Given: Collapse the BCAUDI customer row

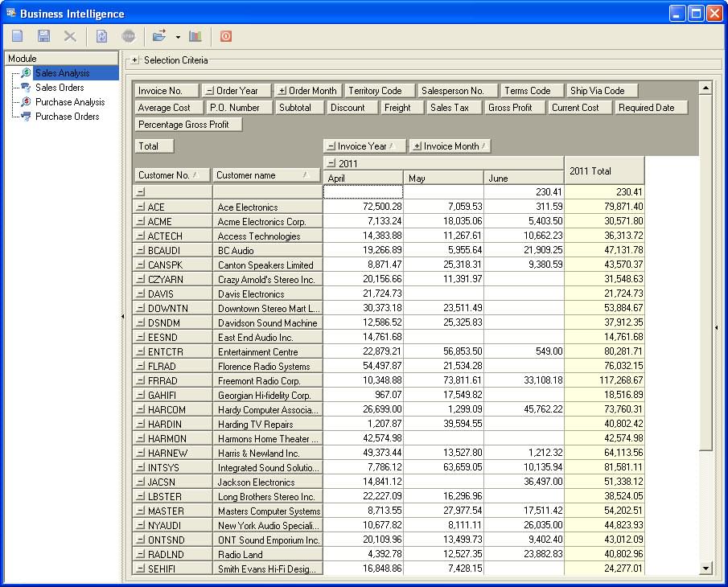Looking at the screenshot, I should click(141, 250).
